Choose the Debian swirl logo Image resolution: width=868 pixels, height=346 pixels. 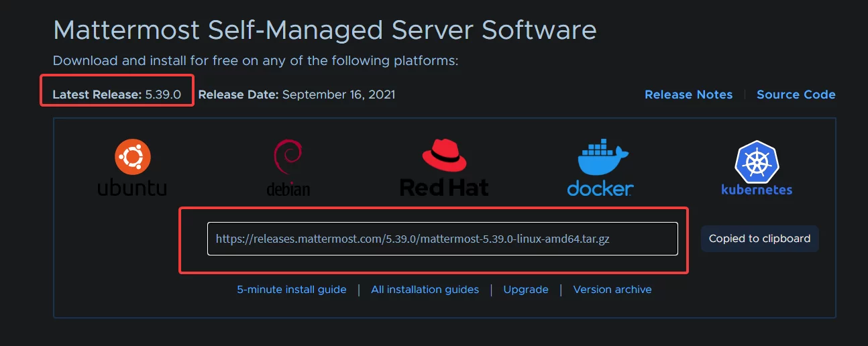(288, 159)
